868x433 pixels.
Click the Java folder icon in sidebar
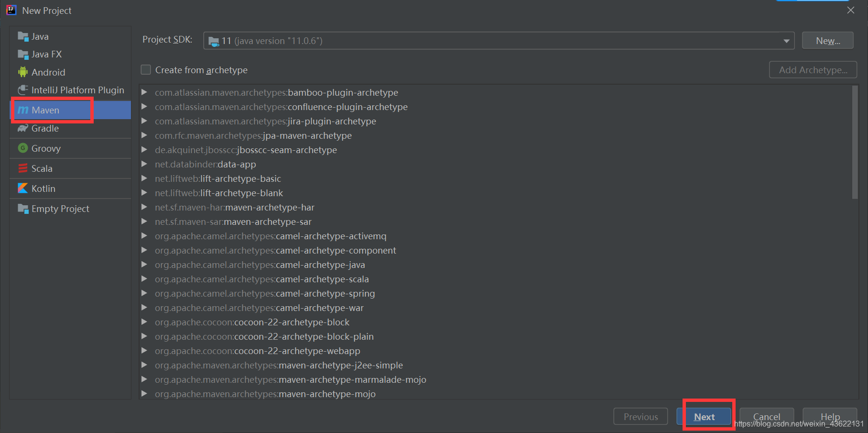point(23,36)
